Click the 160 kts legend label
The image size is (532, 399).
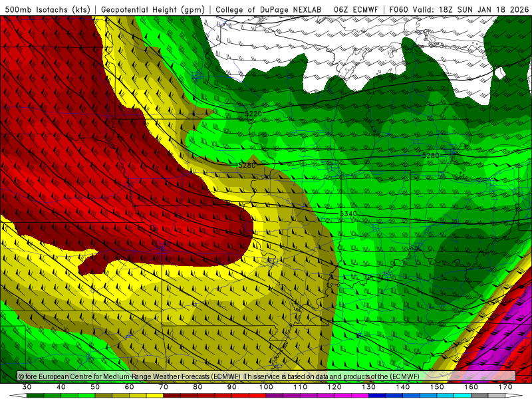click(x=471, y=387)
